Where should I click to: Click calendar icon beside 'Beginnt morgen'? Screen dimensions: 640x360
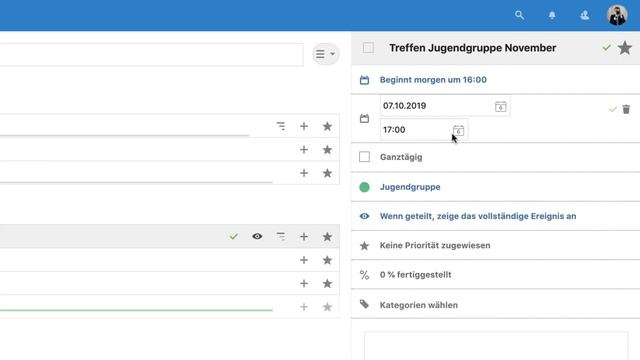tap(364, 80)
